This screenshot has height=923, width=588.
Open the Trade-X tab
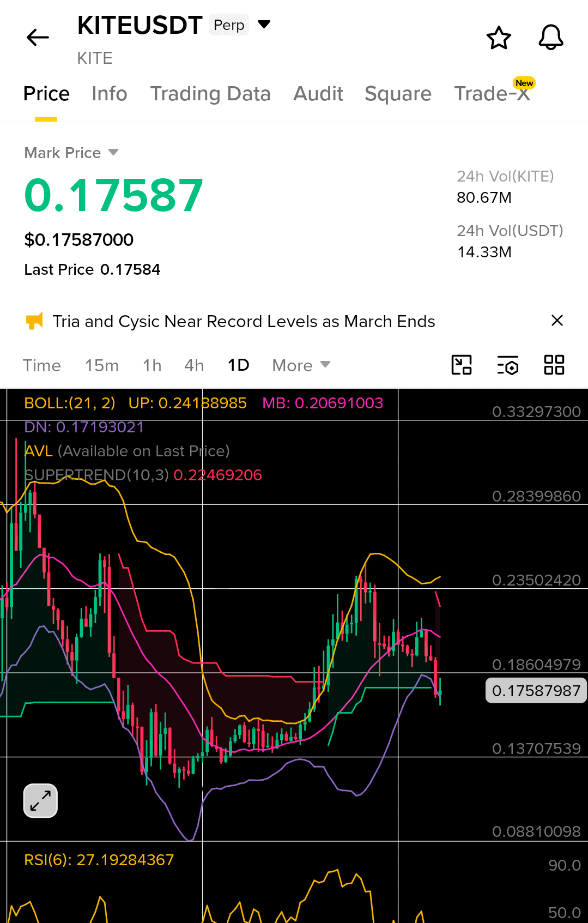point(492,94)
